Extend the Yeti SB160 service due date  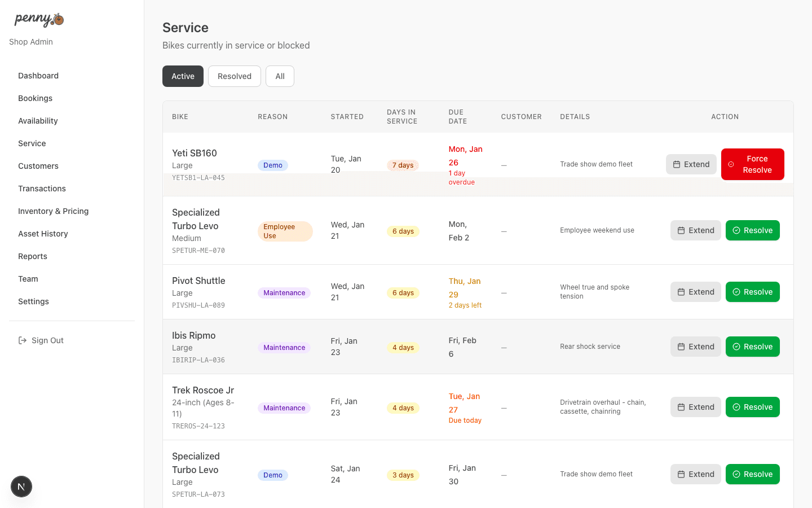[x=691, y=164]
